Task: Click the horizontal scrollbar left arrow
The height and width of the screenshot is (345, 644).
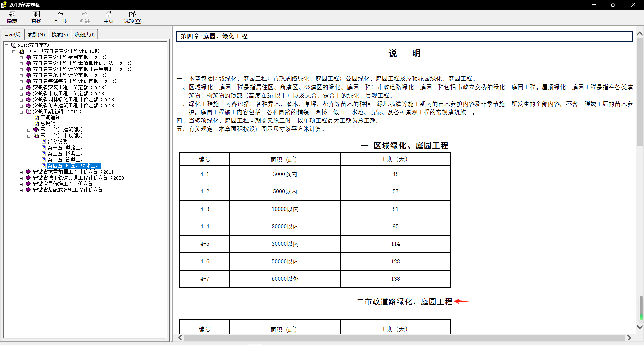Action: tap(180, 338)
